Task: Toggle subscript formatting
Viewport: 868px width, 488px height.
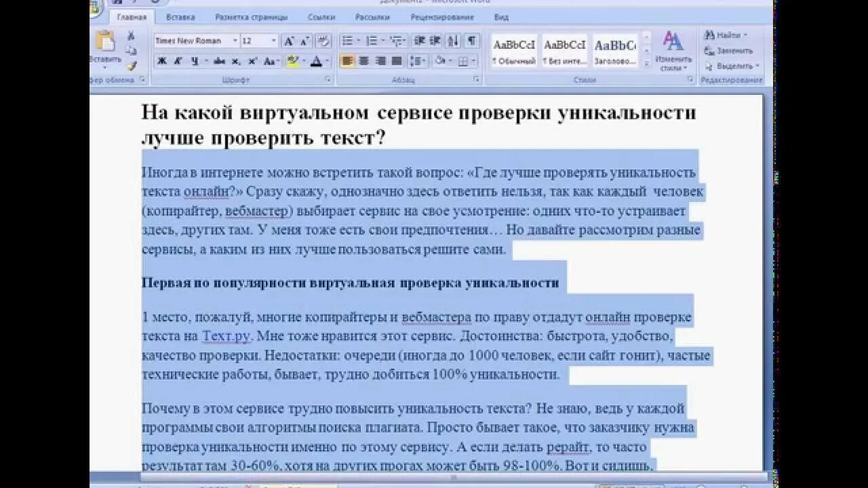Action: pos(236,61)
